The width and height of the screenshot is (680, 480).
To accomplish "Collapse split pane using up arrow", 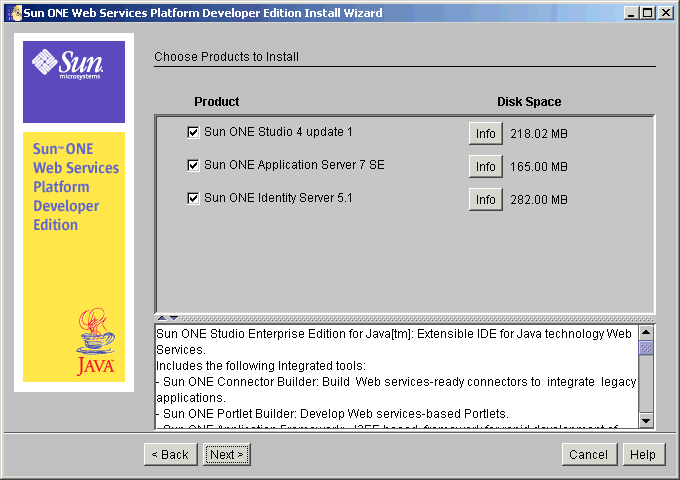I will [x=162, y=318].
